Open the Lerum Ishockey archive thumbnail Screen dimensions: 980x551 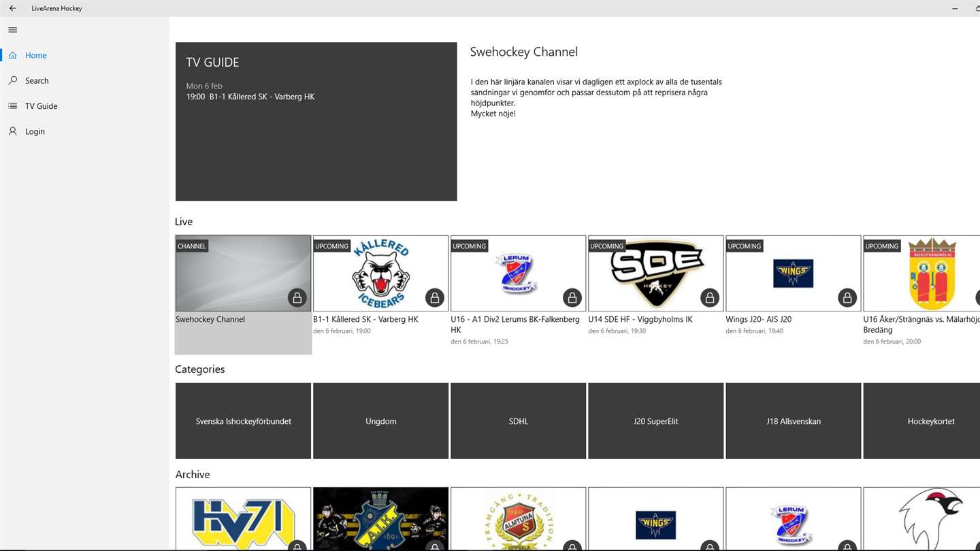pos(793,518)
